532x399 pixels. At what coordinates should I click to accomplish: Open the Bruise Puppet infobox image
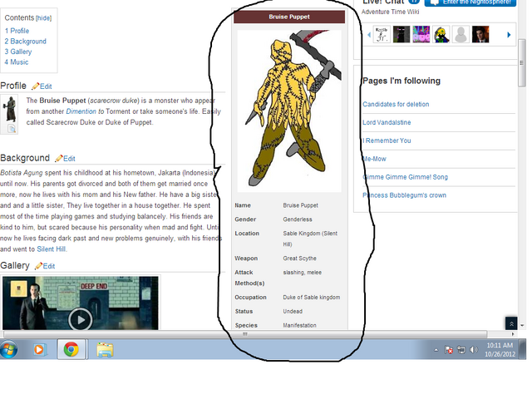click(289, 111)
